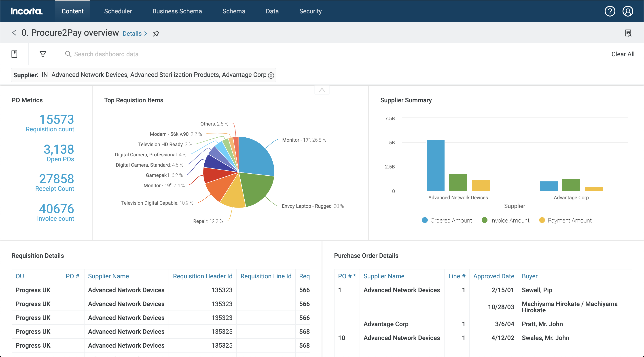
Task: Open the user account icon
Action: 628,11
